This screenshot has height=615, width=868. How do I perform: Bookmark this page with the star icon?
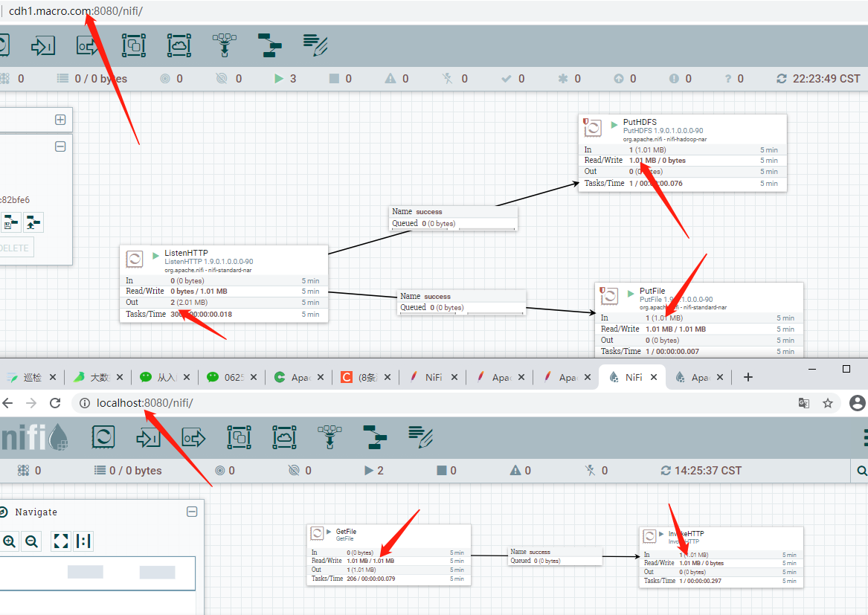point(828,403)
